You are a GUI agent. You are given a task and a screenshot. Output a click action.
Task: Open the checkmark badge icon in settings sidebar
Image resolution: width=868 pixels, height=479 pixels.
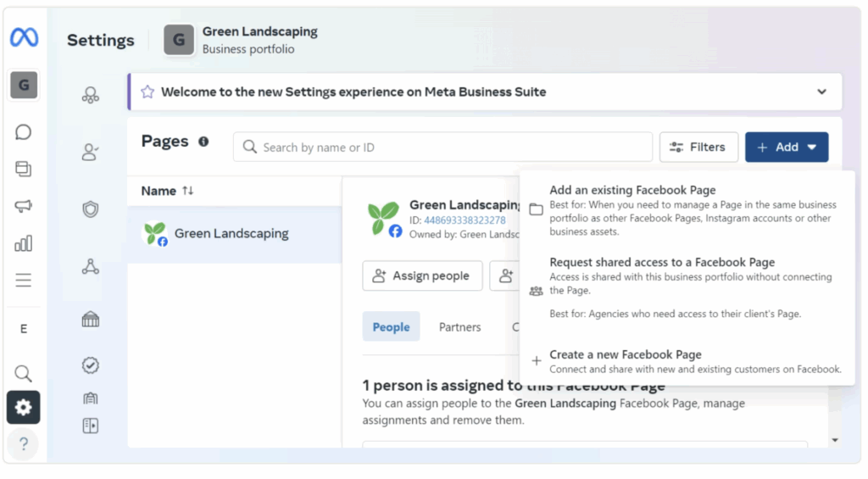[x=90, y=365]
